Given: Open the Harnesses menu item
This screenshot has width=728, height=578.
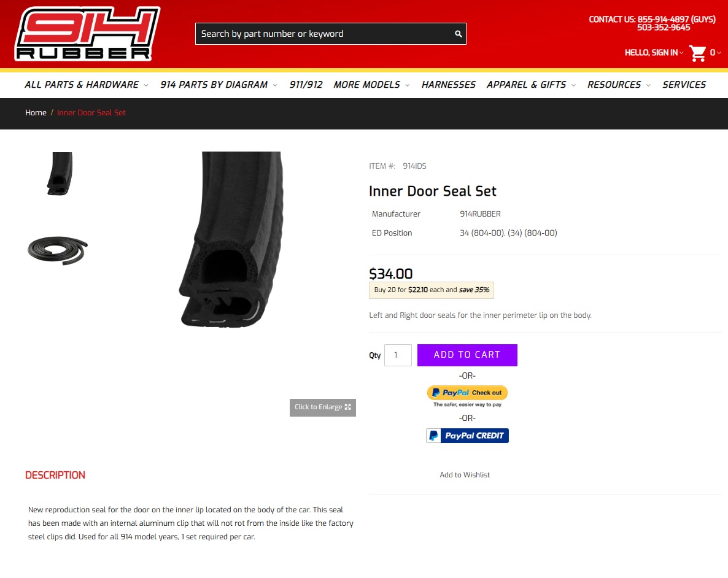Looking at the screenshot, I should pyautogui.click(x=449, y=85).
